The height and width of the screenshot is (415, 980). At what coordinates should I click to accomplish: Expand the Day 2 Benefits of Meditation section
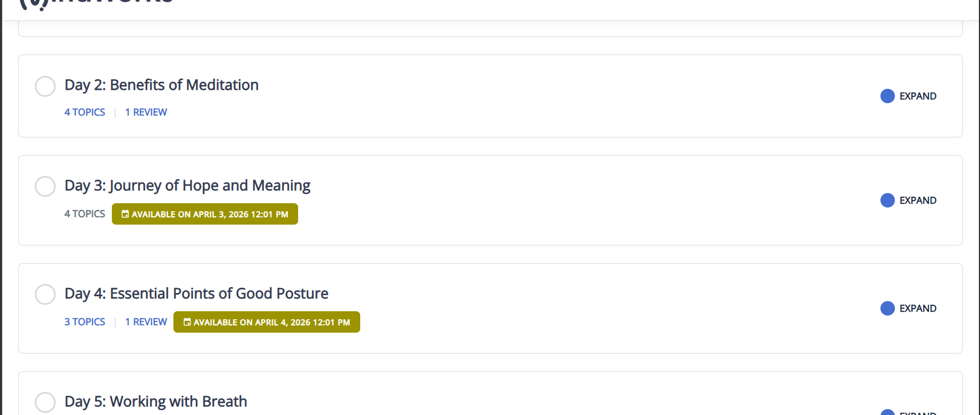908,96
